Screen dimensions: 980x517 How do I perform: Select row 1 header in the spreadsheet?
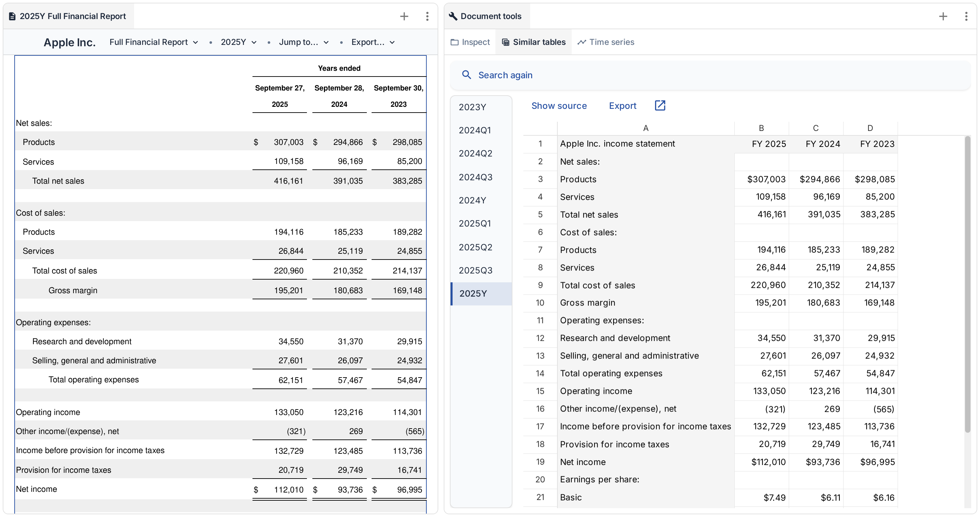point(540,144)
